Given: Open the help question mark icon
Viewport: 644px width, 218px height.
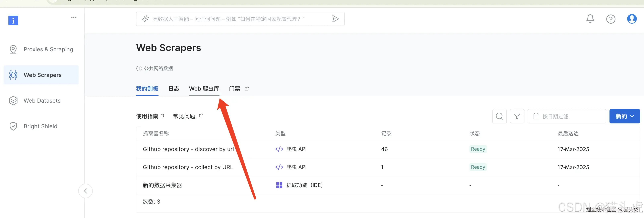Looking at the screenshot, I should point(610,19).
